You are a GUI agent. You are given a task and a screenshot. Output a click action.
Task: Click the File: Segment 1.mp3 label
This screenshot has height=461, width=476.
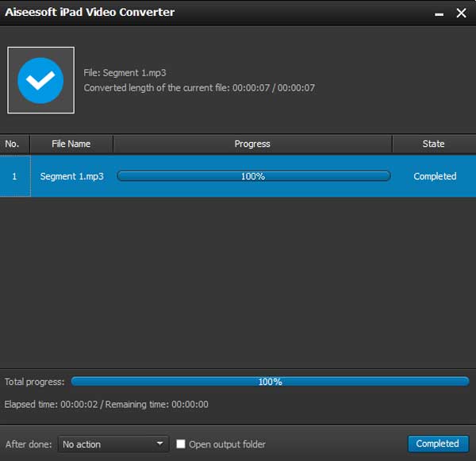pyautogui.click(x=125, y=73)
